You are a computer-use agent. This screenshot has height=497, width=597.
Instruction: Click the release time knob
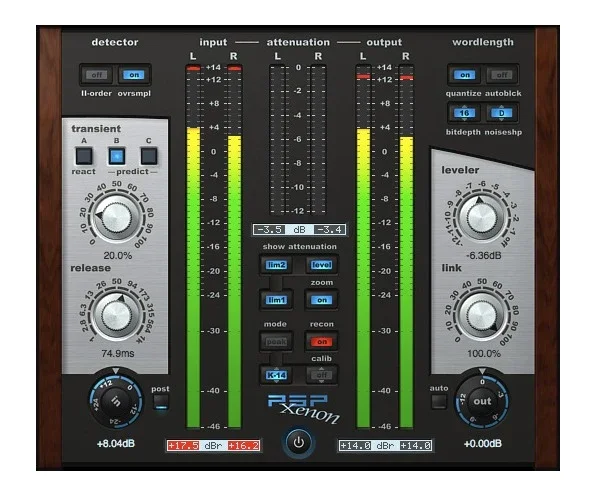click(x=117, y=316)
